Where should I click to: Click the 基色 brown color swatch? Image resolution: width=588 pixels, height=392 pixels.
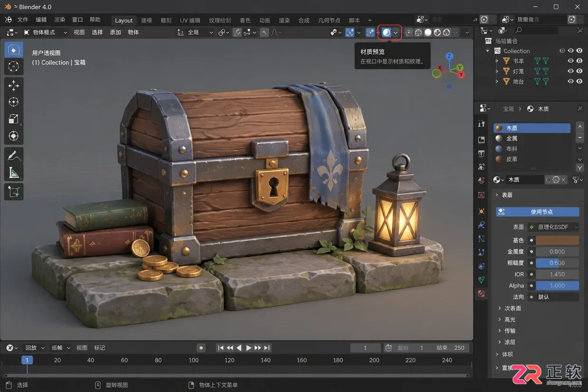tap(558, 240)
